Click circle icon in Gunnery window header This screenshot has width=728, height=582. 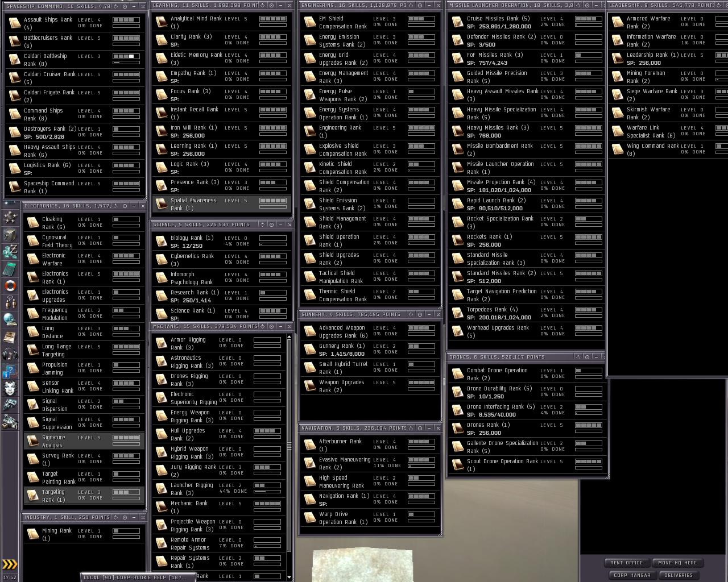pyautogui.click(x=420, y=314)
